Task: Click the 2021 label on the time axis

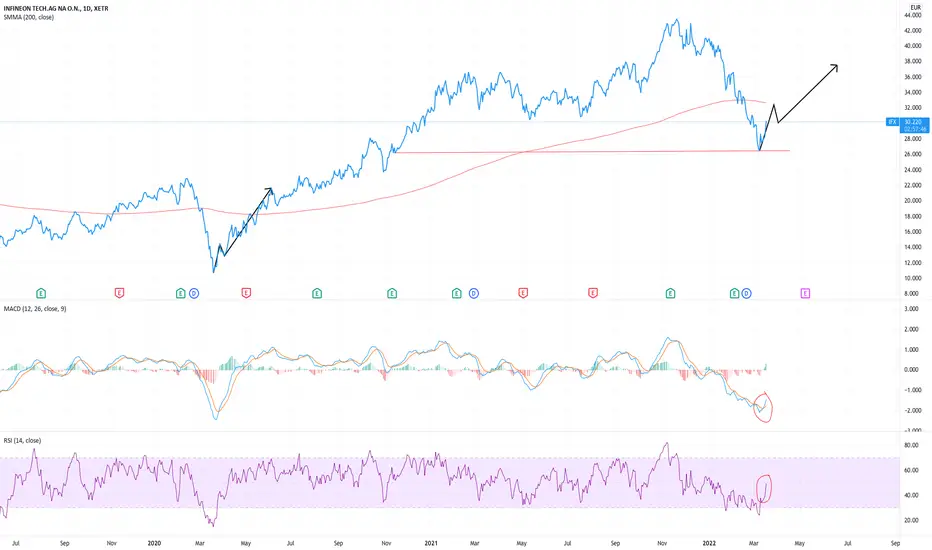Action: (x=431, y=543)
